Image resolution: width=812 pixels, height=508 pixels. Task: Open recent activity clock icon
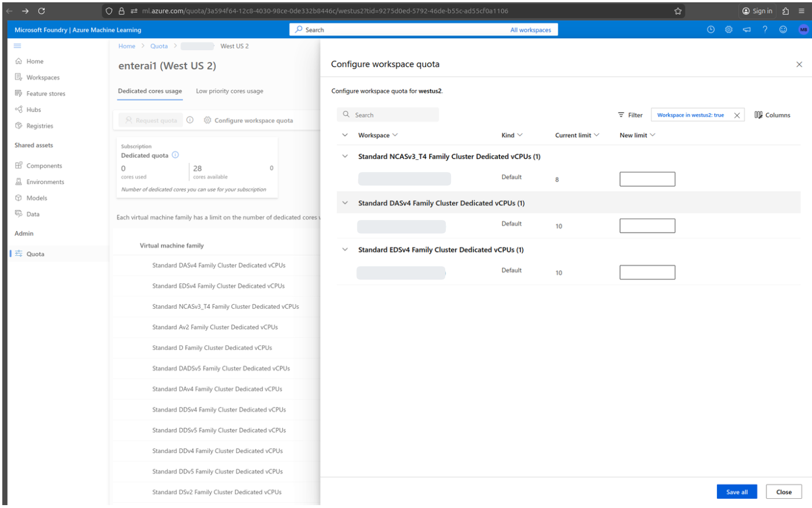pyautogui.click(x=710, y=29)
